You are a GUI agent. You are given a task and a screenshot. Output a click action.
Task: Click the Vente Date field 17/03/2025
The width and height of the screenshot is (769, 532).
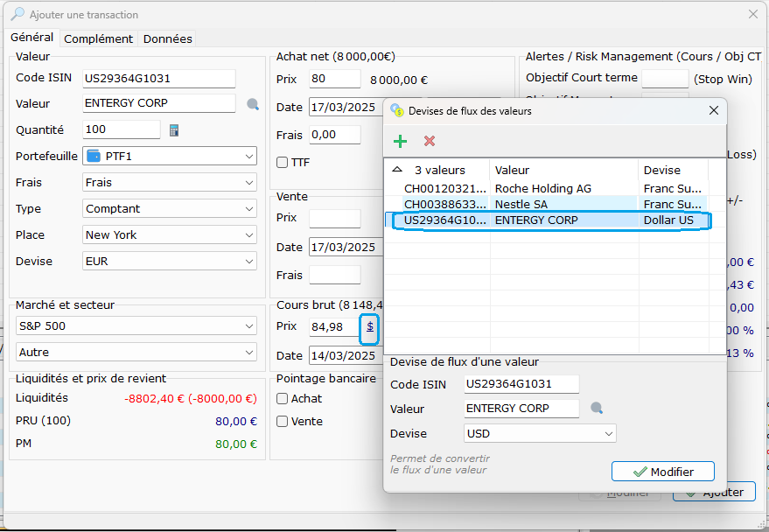pyautogui.click(x=346, y=247)
